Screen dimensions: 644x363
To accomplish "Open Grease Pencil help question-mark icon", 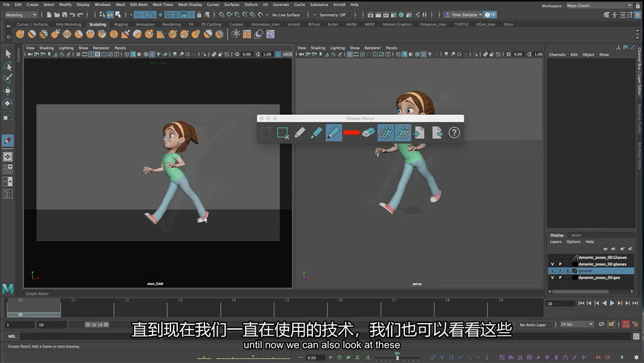I will click(454, 133).
